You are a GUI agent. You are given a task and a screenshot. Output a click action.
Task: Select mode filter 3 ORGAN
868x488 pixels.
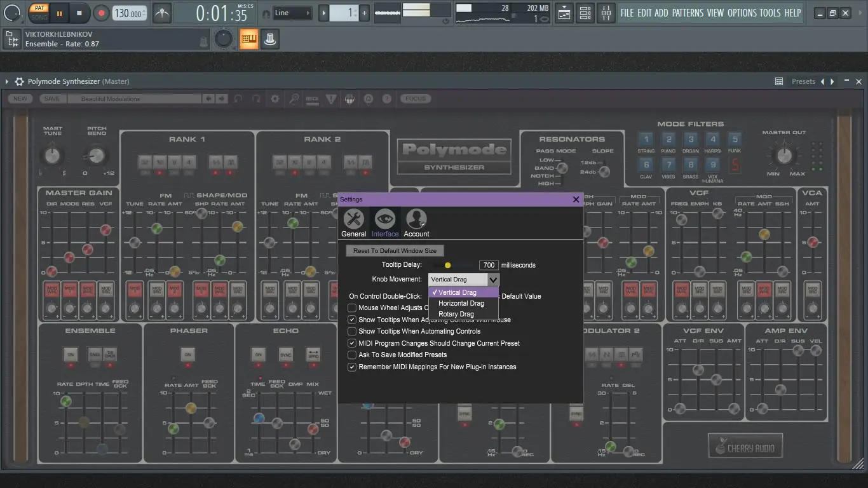tap(691, 140)
